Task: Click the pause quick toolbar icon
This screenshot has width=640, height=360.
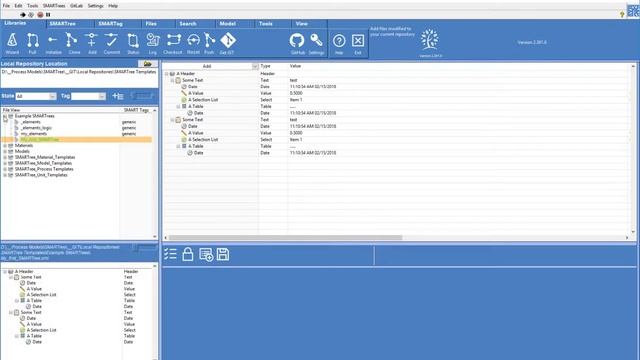Action: click(x=48, y=15)
